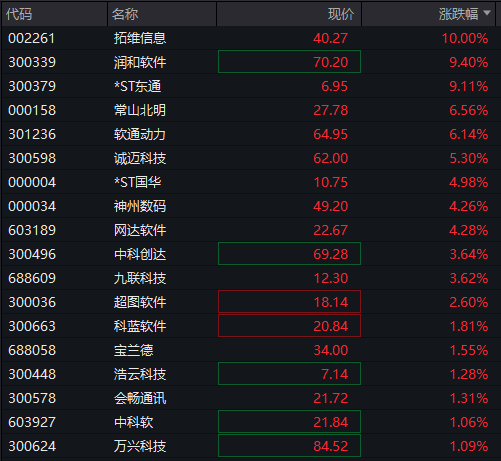Select *ST东通 stock name
501x461 pixels.
point(138,86)
